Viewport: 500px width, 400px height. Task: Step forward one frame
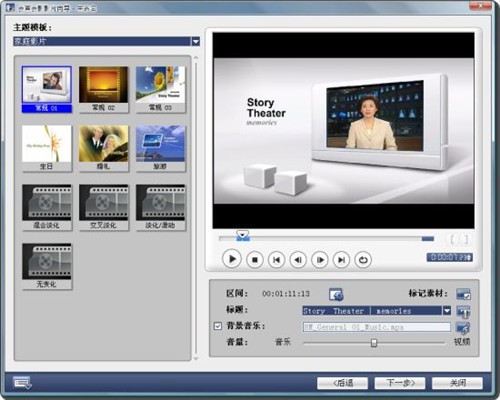(320, 259)
